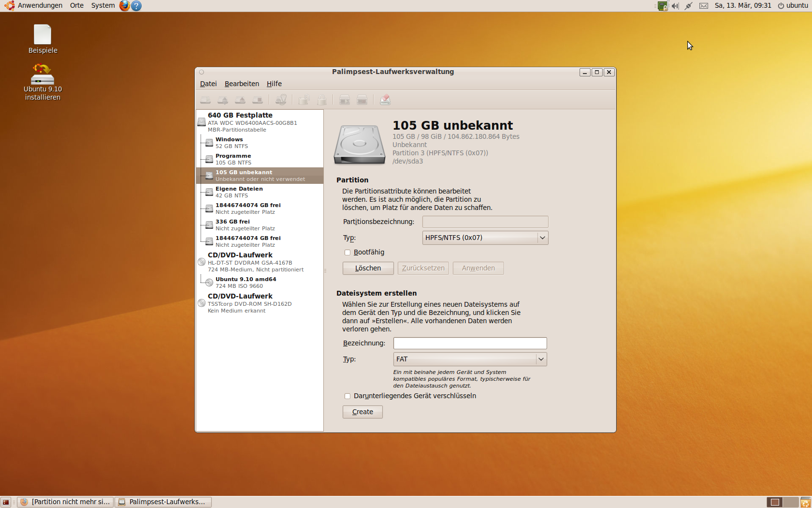Switch to the first workspace in the pager
The image size is (812, 508).
coord(775,502)
